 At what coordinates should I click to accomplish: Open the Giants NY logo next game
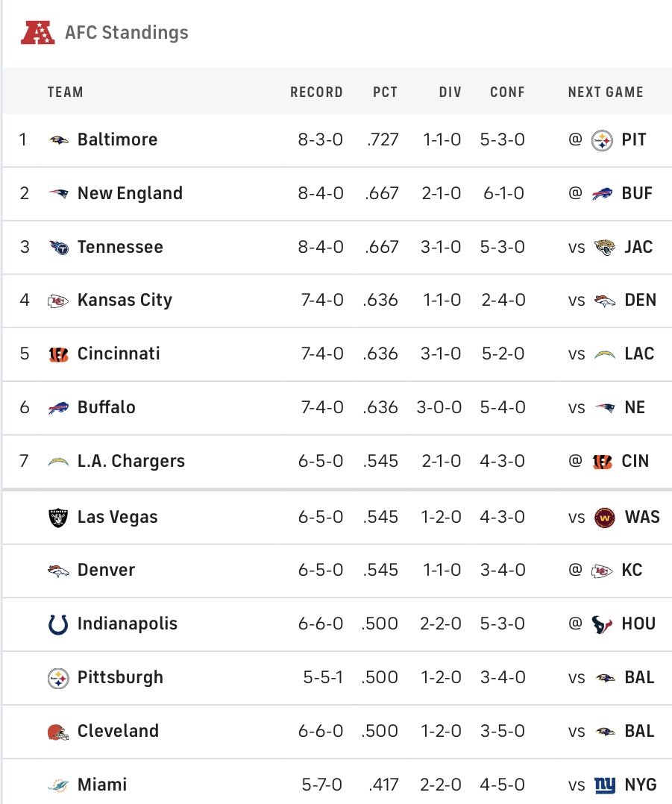click(x=605, y=785)
